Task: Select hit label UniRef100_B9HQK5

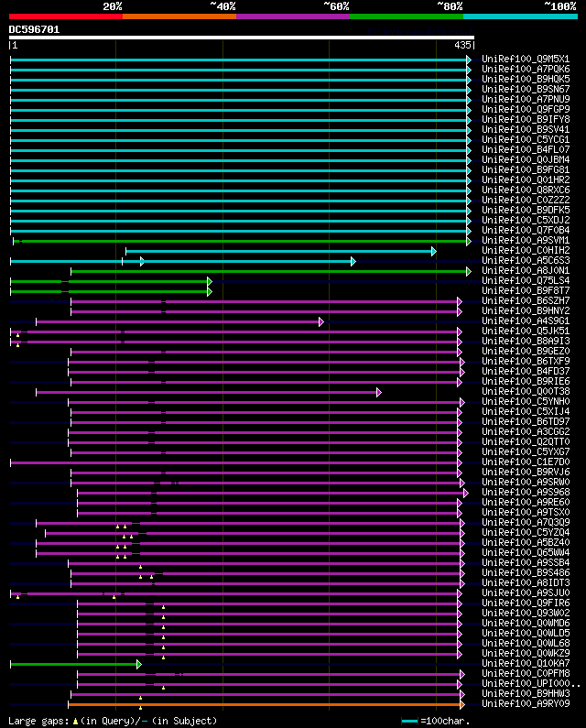Action: pyautogui.click(x=526, y=80)
